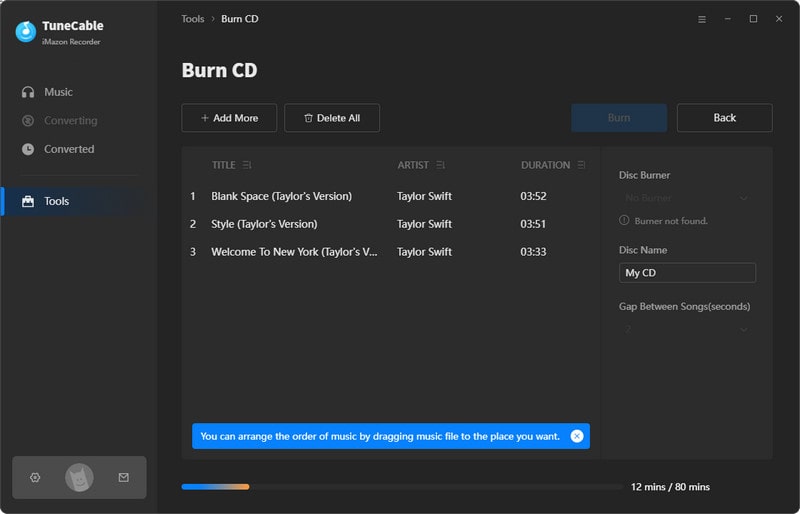Click the Add More button

pyautogui.click(x=229, y=118)
